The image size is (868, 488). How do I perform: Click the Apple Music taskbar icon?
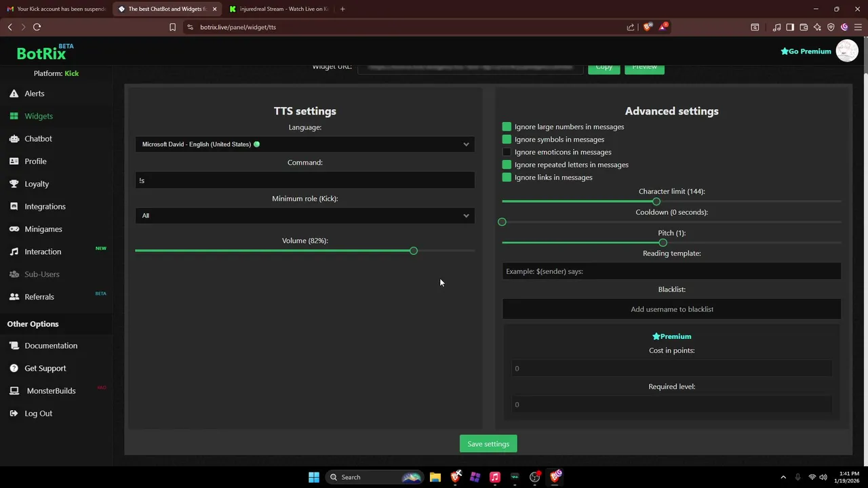coord(495,477)
